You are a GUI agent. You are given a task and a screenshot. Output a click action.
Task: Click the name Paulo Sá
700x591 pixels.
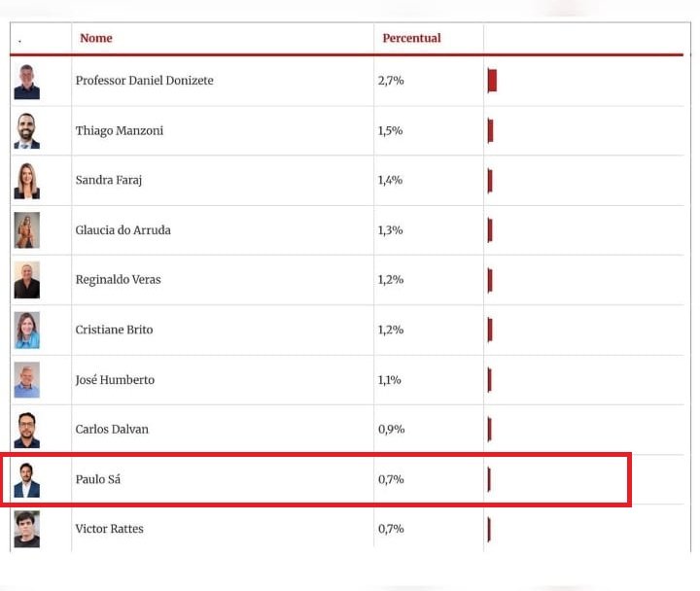[98, 479]
